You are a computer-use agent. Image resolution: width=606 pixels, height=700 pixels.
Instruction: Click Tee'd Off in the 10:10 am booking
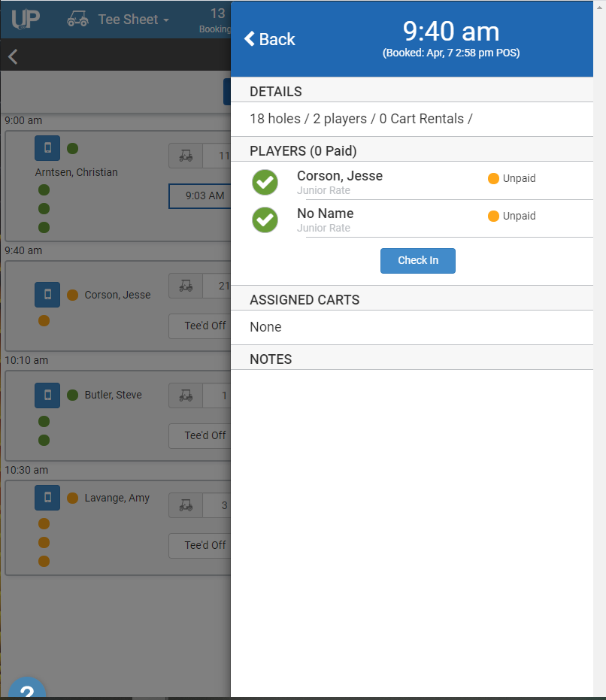coord(200,436)
